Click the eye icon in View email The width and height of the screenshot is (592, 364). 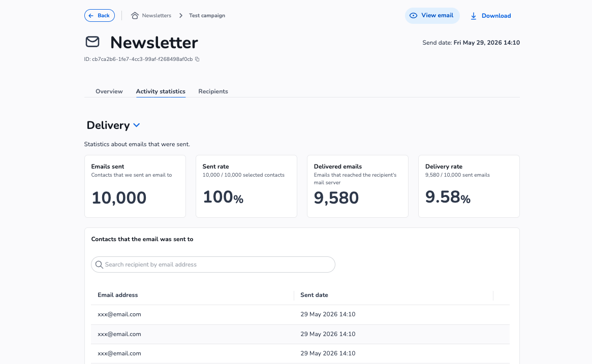coord(414,15)
